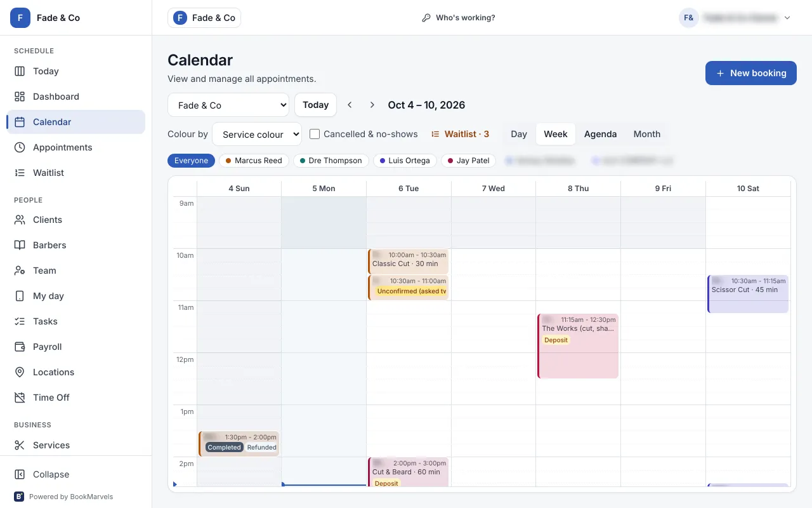
Task: Open Clients people icon
Action: [x=20, y=220]
